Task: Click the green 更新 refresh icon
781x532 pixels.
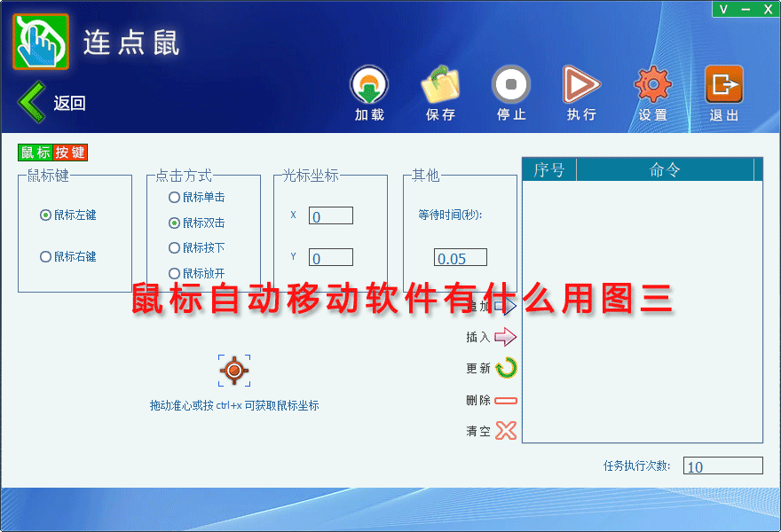Action: coord(507,368)
